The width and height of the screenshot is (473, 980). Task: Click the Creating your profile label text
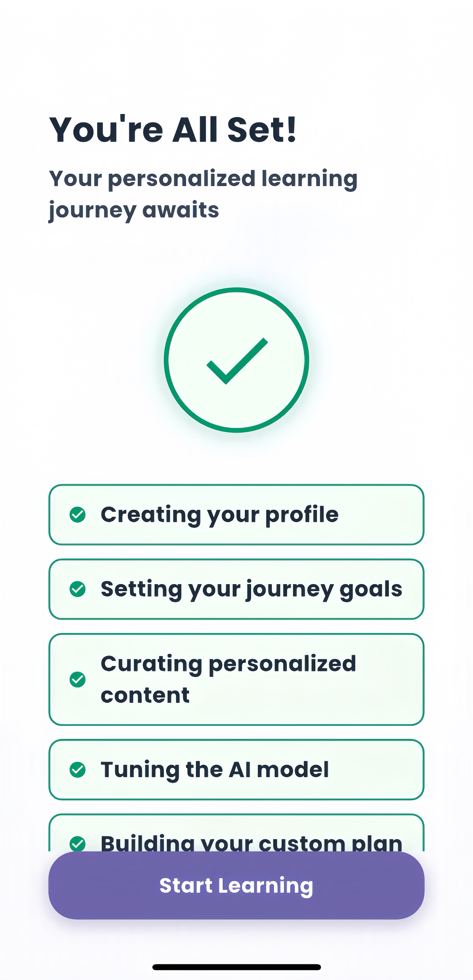[219, 515]
